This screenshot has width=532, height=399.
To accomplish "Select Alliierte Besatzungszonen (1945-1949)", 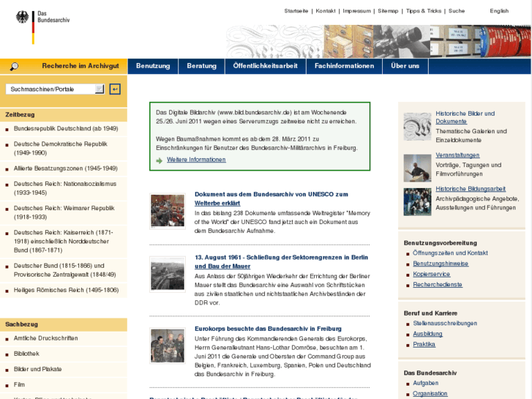I will click(x=65, y=168).
